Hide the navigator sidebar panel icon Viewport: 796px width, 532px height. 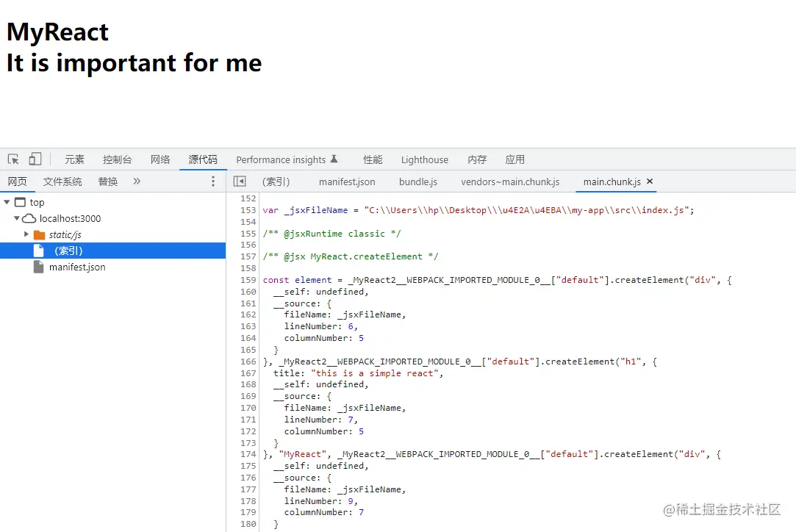pos(240,181)
